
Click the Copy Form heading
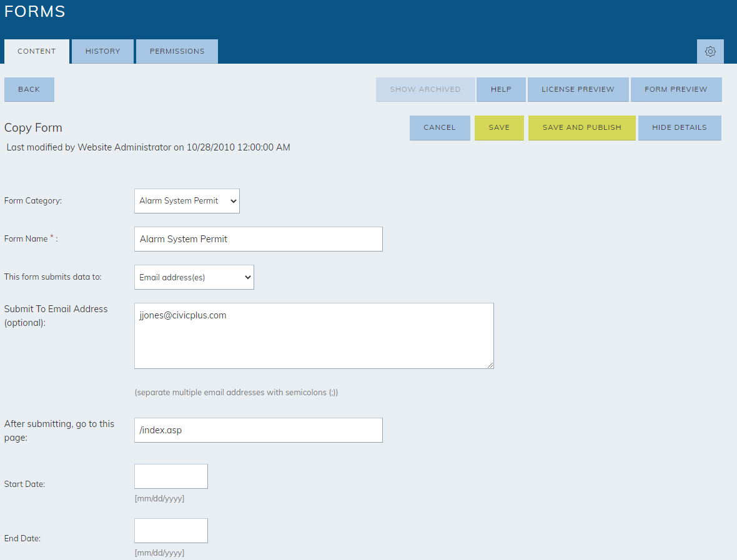[33, 128]
